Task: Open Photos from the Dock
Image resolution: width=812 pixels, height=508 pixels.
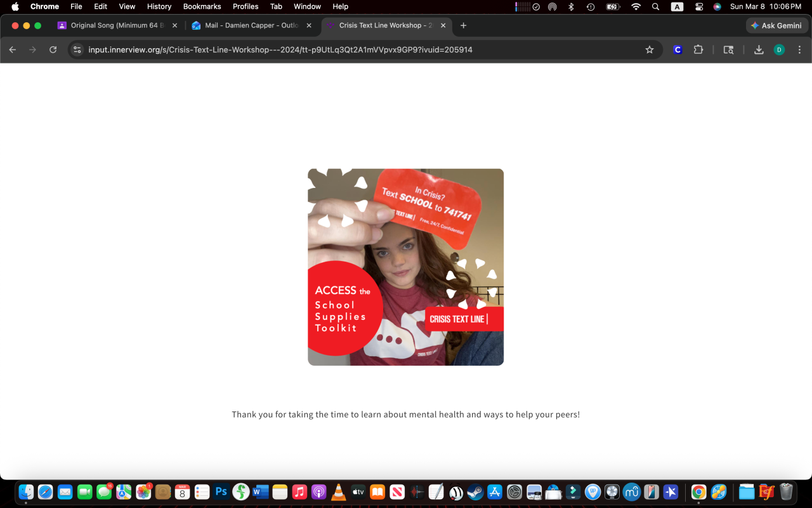Action: 143,491
